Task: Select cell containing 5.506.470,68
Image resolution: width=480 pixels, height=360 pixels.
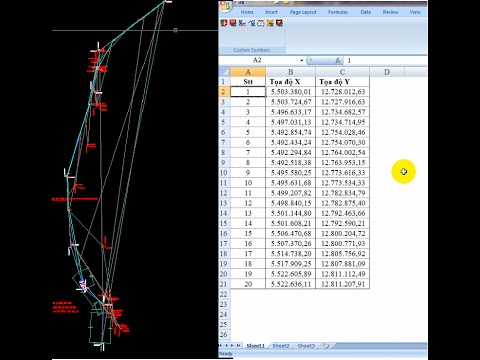Action: (x=290, y=233)
